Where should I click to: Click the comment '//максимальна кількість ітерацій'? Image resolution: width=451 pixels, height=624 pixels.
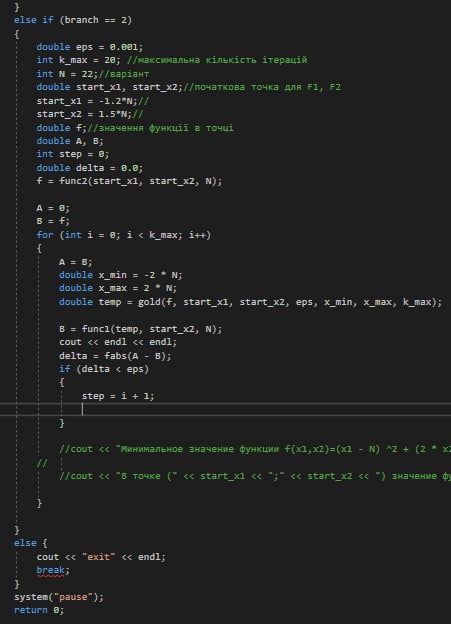click(217, 60)
